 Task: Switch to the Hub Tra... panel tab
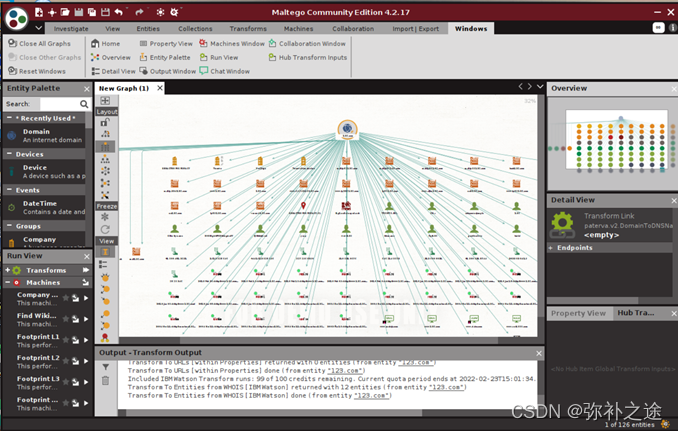point(636,313)
